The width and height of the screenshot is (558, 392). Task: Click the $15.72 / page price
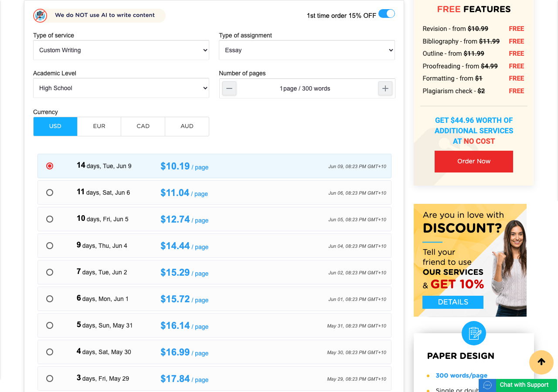pos(184,299)
